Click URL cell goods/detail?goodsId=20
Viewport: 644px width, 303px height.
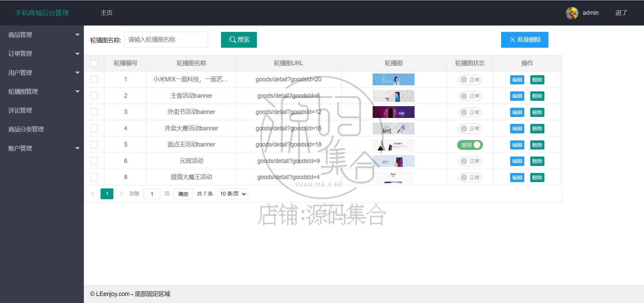point(288,79)
